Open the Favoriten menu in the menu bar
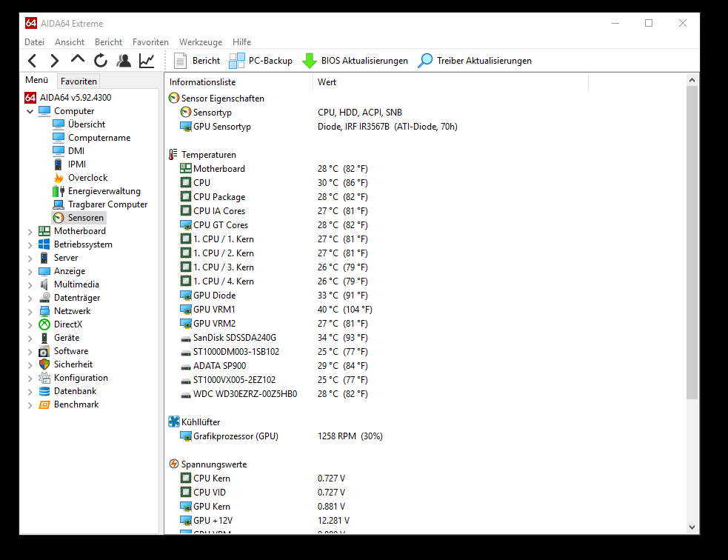The height and width of the screenshot is (560, 728). [150, 41]
